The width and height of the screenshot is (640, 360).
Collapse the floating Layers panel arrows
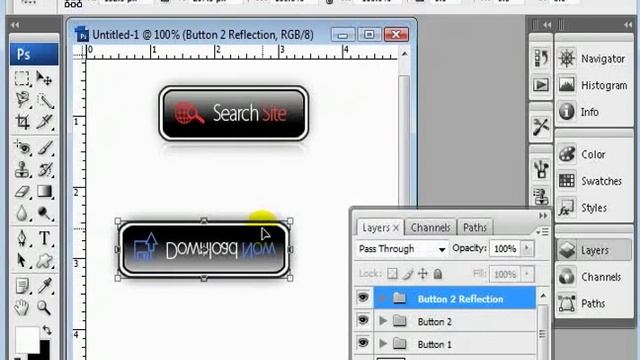point(543,216)
